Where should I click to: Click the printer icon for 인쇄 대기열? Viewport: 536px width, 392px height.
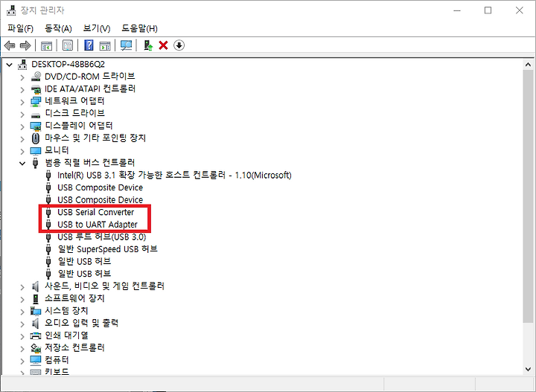pyautogui.click(x=36, y=335)
